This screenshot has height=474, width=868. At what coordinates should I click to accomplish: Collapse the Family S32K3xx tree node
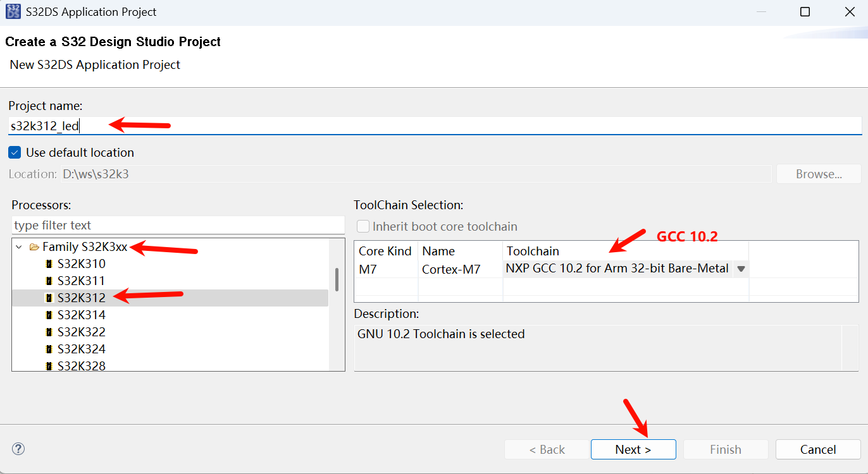[x=19, y=247]
